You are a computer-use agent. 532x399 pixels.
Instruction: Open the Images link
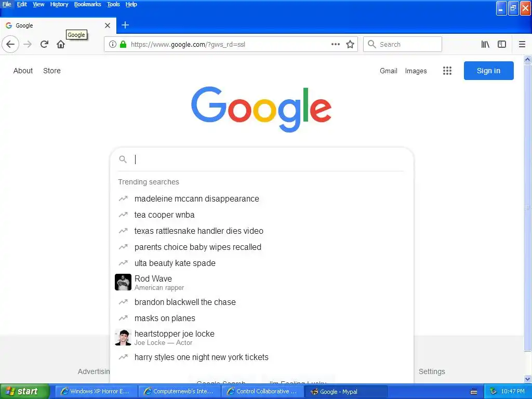tap(416, 71)
